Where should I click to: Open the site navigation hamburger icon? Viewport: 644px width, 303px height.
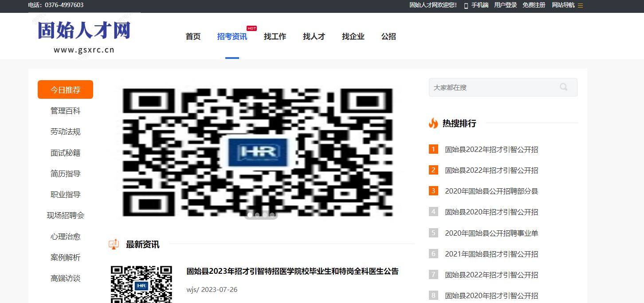tap(580, 5)
